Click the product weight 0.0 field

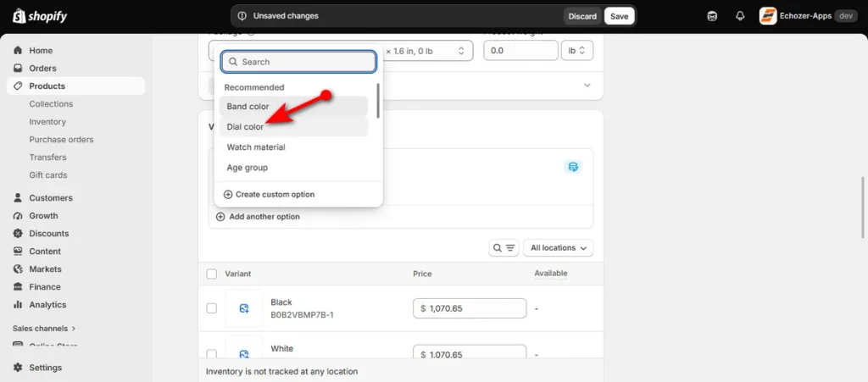coord(521,50)
